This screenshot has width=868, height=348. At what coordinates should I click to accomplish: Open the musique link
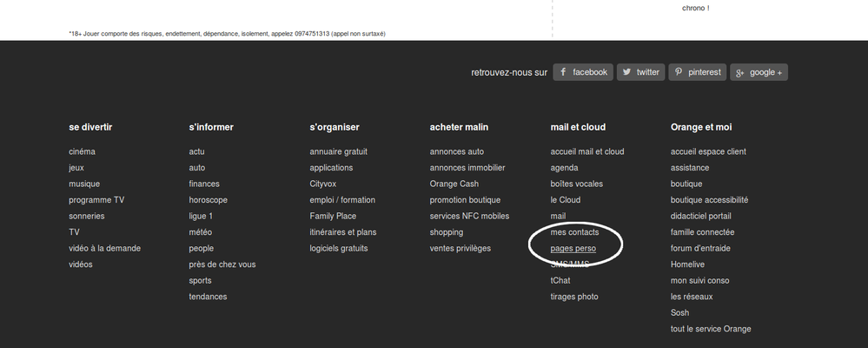(x=84, y=184)
